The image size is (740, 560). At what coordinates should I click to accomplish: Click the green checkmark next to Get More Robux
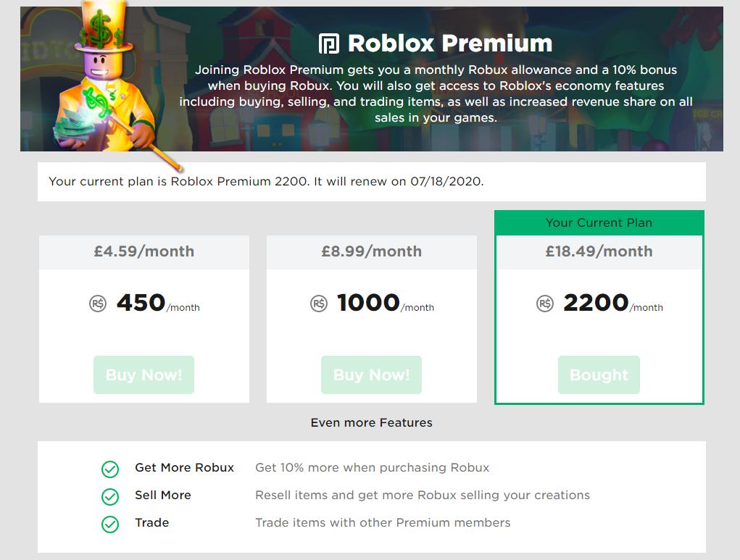point(110,469)
